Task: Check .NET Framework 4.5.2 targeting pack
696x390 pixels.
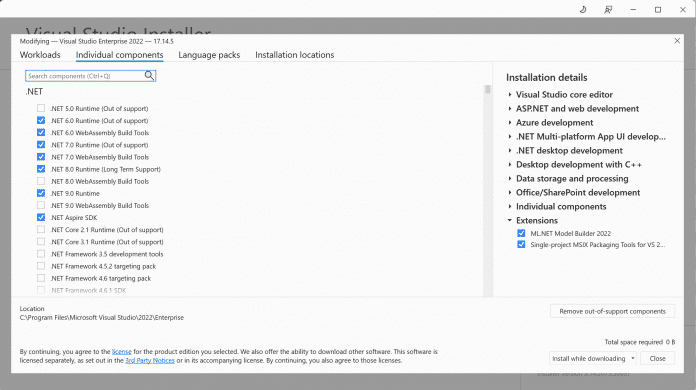Action: click(41, 266)
